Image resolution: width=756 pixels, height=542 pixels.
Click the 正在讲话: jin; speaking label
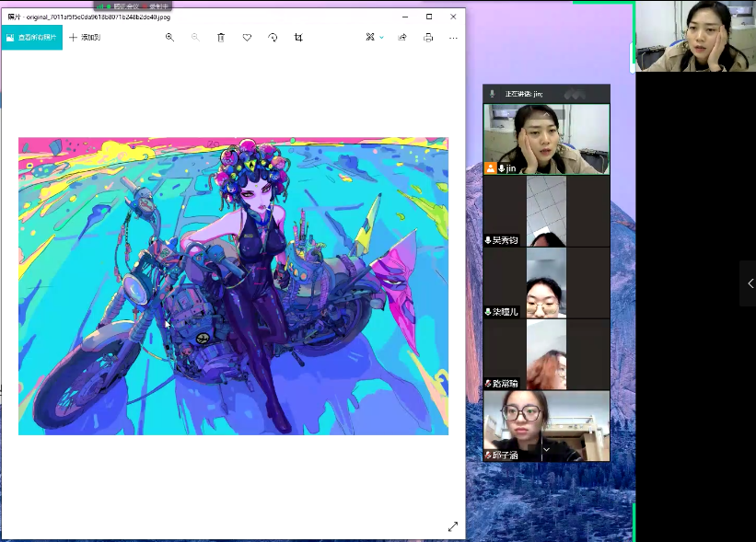pyautogui.click(x=524, y=94)
